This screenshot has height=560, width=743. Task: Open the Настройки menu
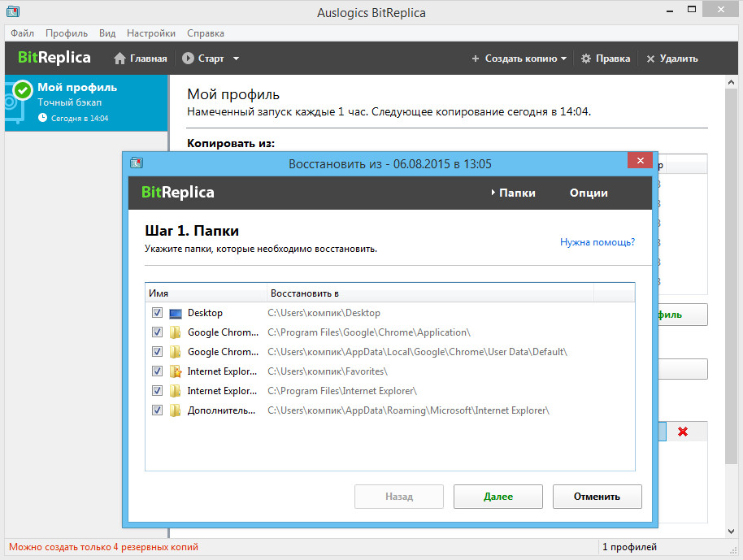click(151, 33)
